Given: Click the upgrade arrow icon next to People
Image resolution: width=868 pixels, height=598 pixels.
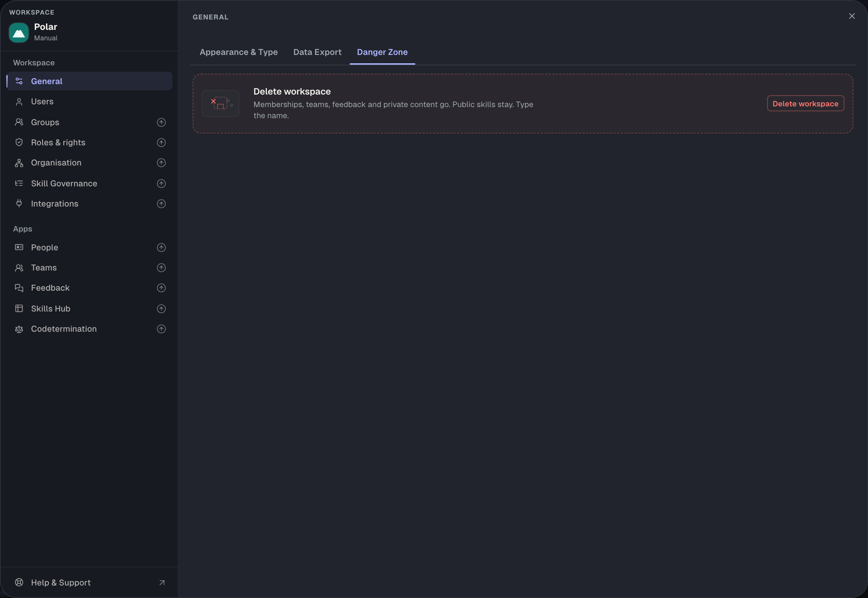Looking at the screenshot, I should pyautogui.click(x=161, y=247).
